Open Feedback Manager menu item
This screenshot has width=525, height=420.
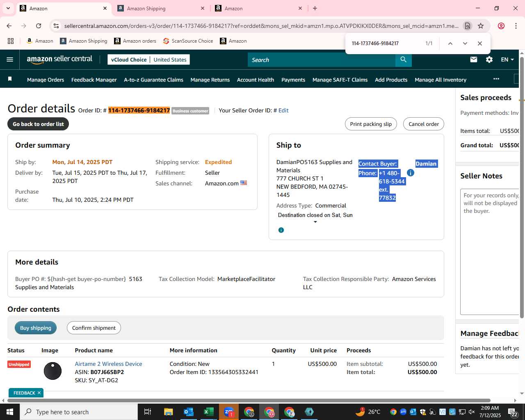tap(94, 80)
